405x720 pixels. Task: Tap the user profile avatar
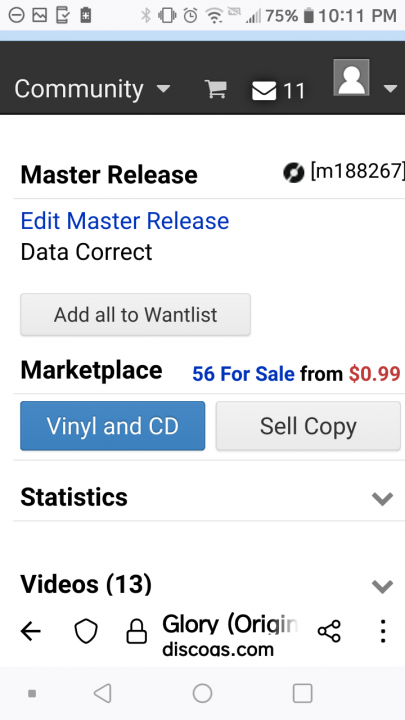(x=351, y=77)
